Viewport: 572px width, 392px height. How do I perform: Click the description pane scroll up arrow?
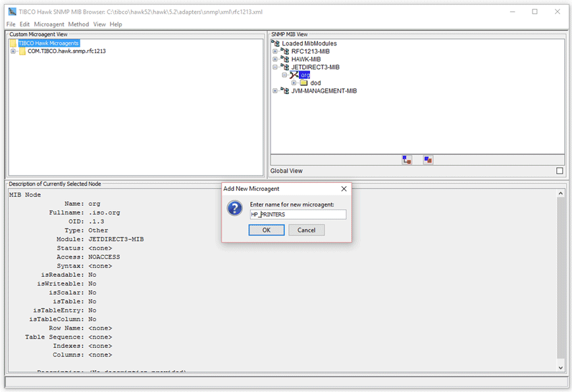[561, 193]
